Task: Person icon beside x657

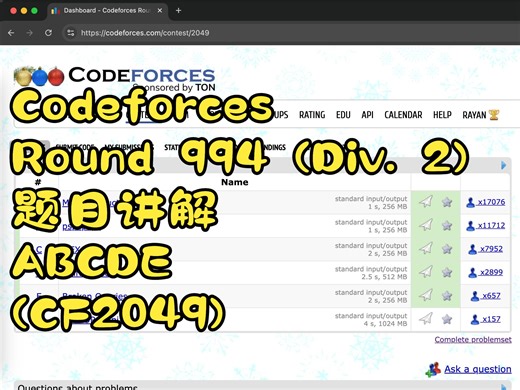Action: click(475, 296)
